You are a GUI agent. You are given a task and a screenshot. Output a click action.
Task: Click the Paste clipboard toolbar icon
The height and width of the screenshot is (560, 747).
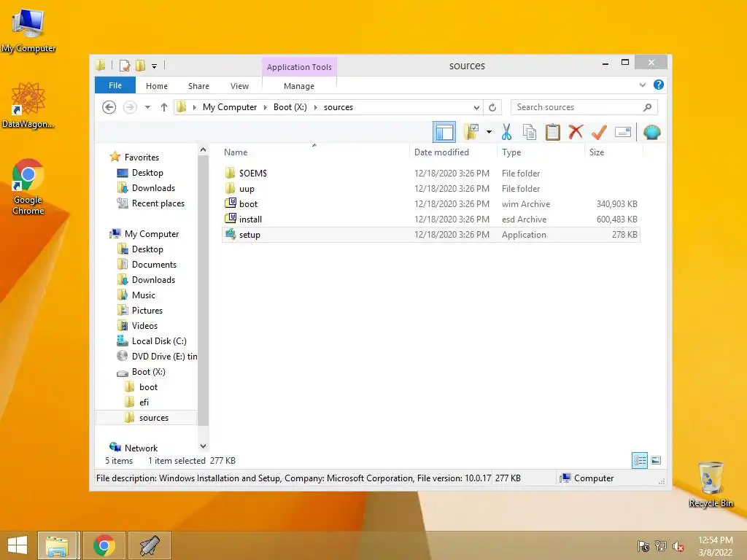point(553,132)
